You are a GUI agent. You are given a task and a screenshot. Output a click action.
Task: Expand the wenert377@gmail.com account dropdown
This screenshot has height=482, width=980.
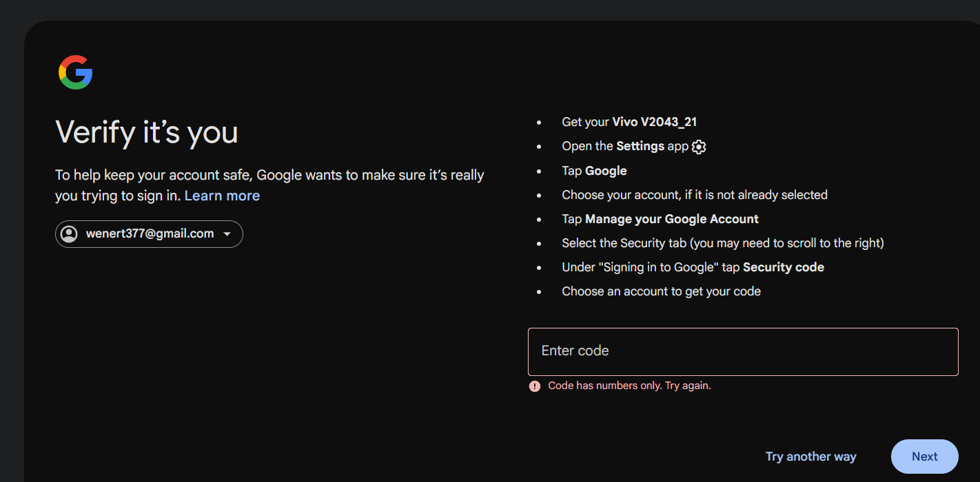tap(149, 234)
